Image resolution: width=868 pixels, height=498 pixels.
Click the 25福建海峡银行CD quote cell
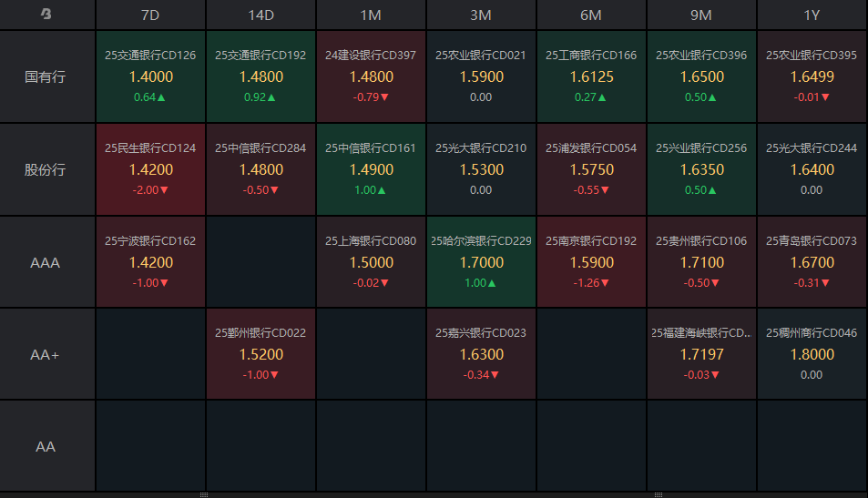(701, 354)
